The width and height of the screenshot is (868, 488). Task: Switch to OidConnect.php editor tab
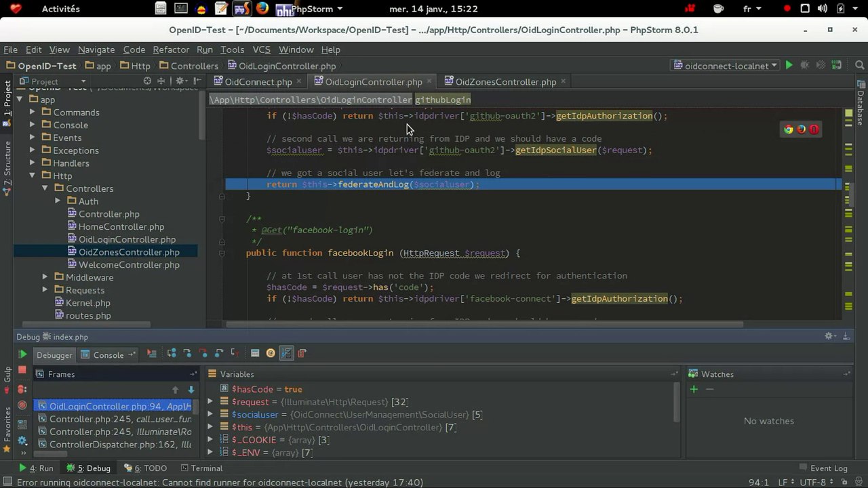[x=258, y=81]
